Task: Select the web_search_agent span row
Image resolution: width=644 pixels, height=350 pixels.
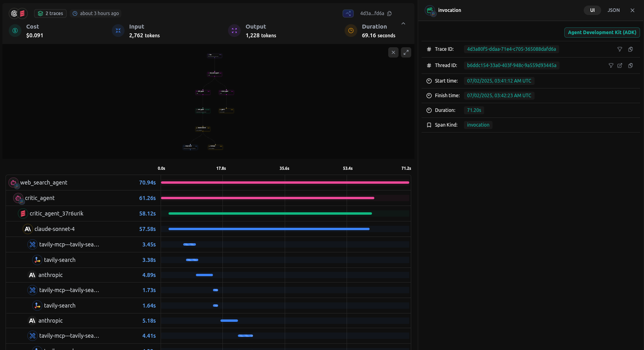Action: (x=44, y=183)
